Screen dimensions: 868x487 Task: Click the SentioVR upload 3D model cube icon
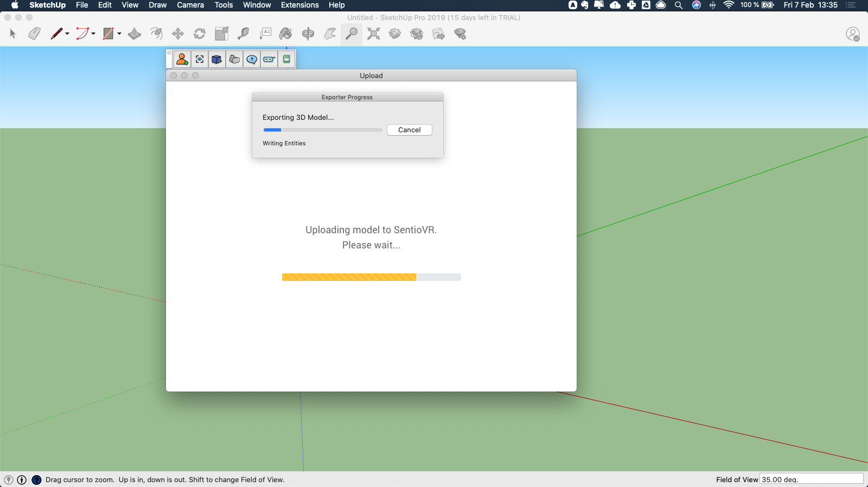click(217, 59)
